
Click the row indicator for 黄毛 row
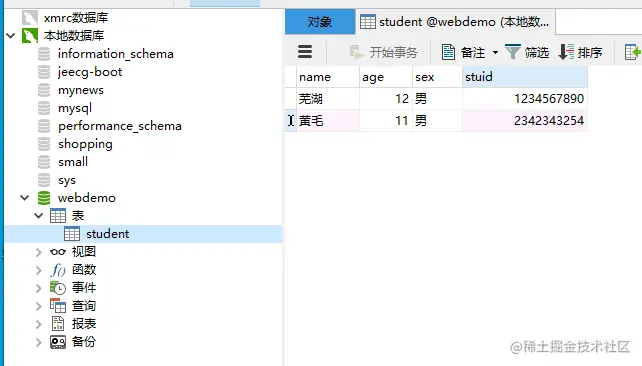click(x=291, y=121)
